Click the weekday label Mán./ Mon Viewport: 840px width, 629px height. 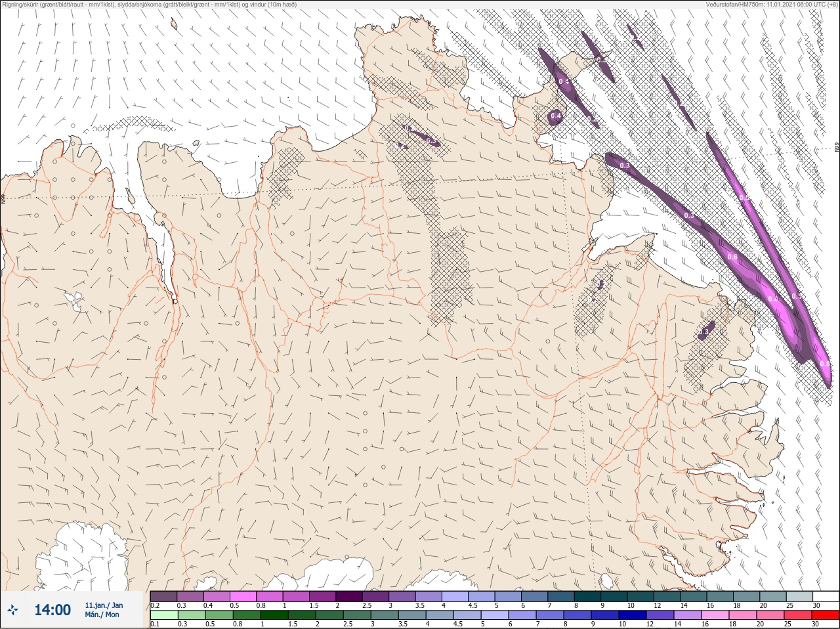pos(102,615)
